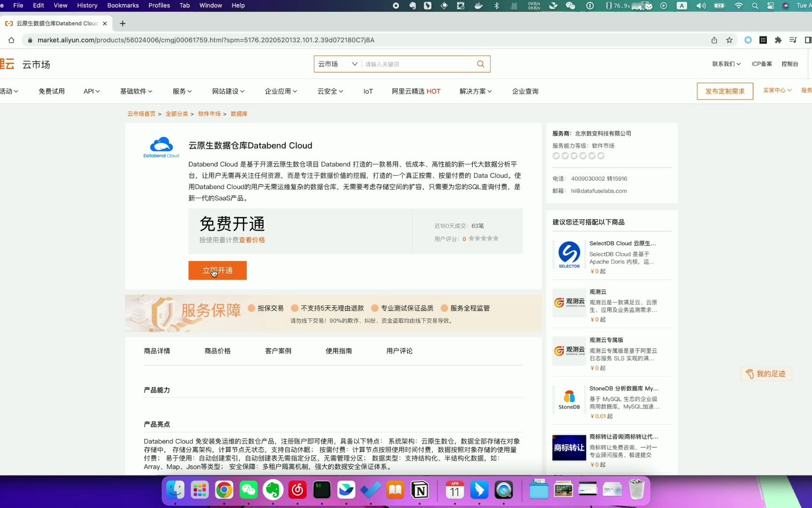Expand the 服务 navigation menu
The image size is (812, 508).
(x=182, y=91)
